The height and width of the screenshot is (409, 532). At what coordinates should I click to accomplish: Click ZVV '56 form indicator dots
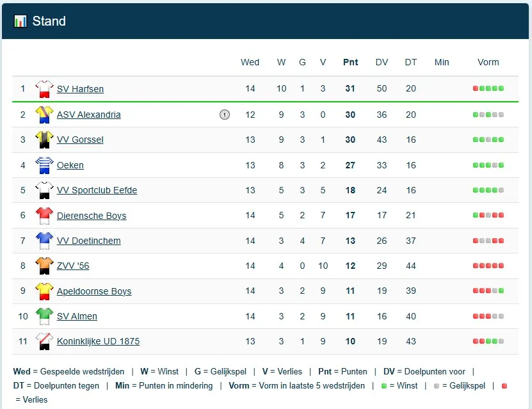488,266
